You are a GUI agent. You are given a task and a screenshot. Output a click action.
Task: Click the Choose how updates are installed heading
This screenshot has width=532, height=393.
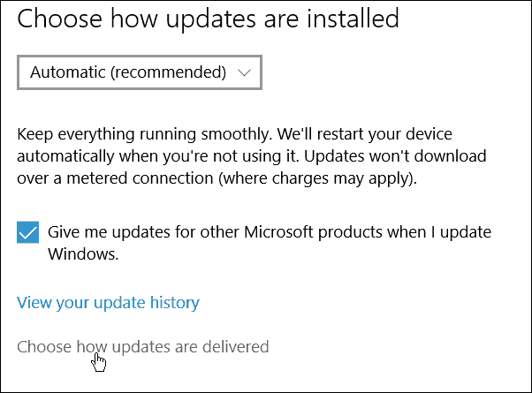(x=208, y=18)
